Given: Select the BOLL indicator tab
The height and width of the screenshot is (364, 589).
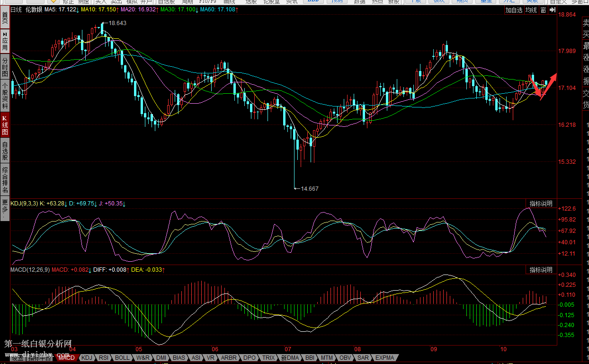Looking at the screenshot, I should click(x=122, y=358).
